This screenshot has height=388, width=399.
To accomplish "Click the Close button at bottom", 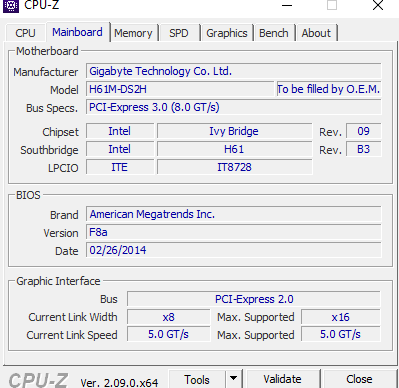I will pos(359,379).
